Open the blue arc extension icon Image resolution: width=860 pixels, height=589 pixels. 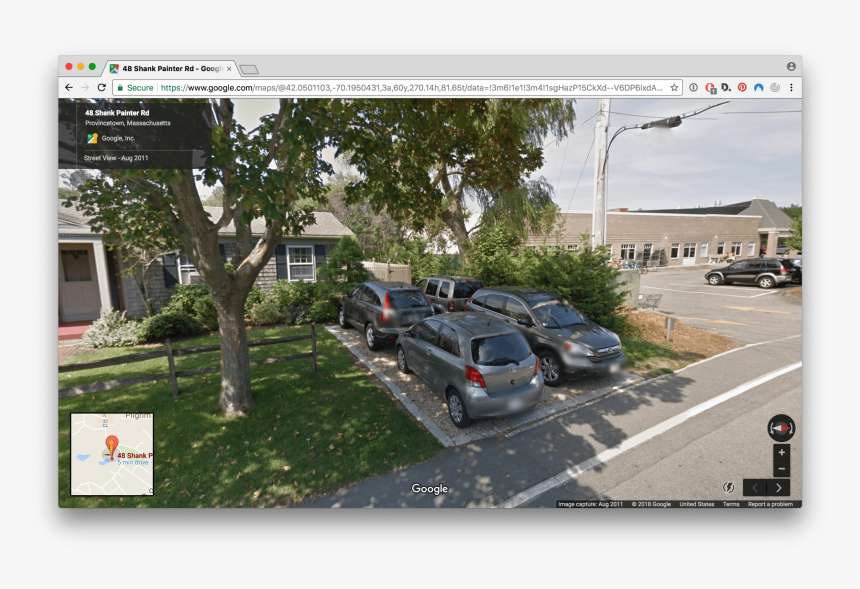759,88
